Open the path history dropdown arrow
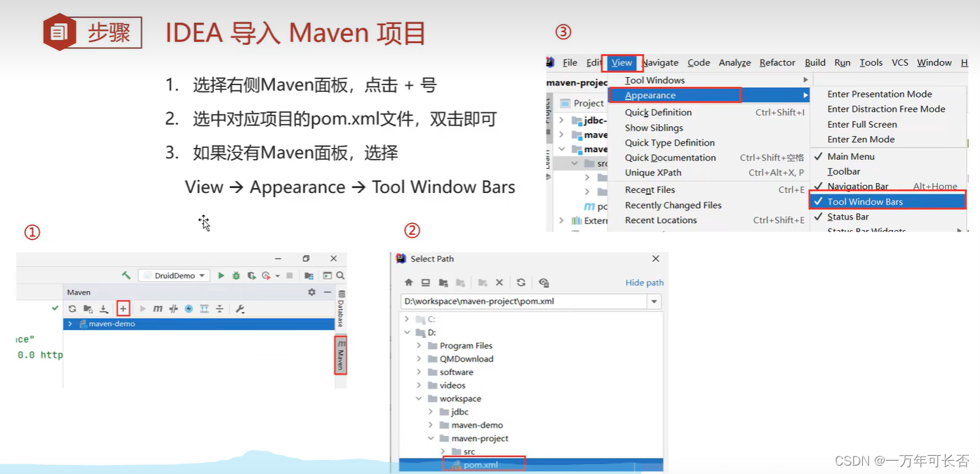The image size is (980, 474). coord(655,302)
